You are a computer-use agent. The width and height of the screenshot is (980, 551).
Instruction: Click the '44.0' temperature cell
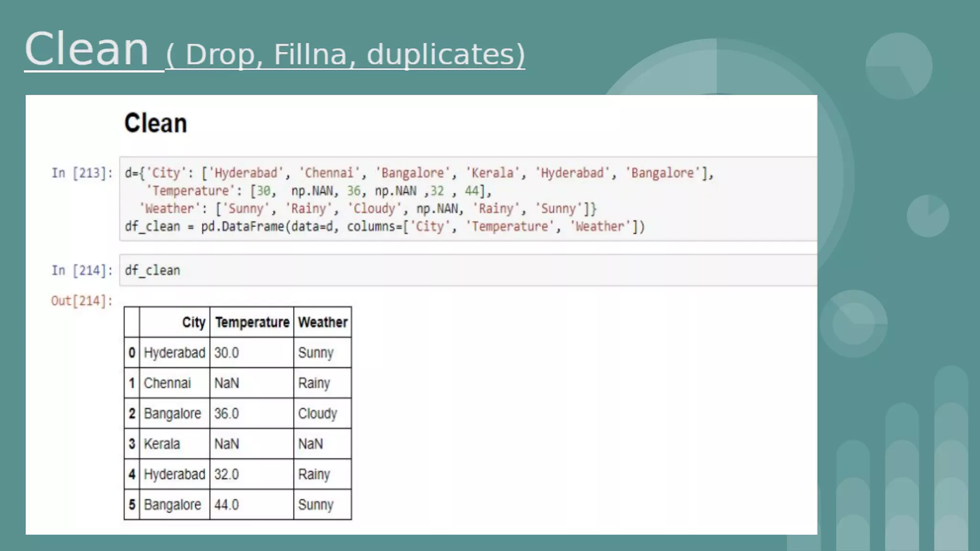point(226,505)
